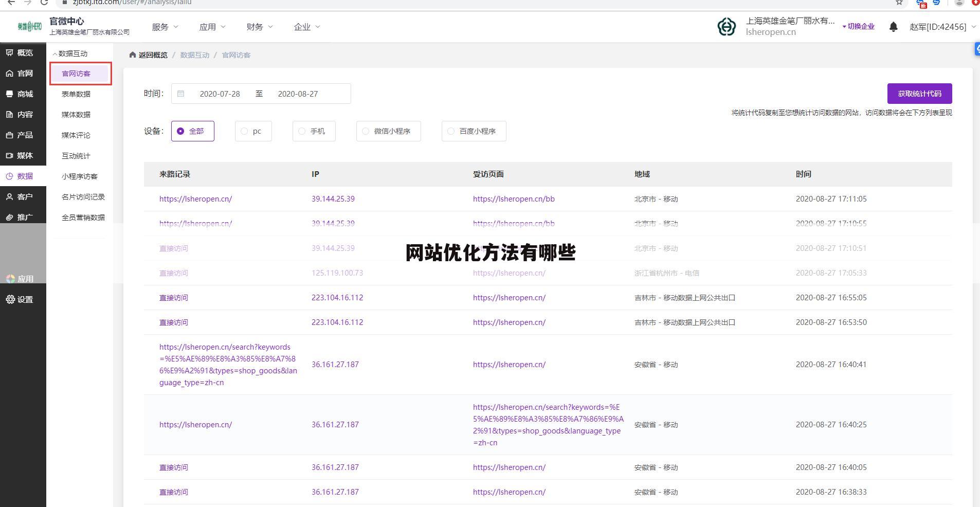Select the 微信小程序 device filter

click(x=365, y=131)
